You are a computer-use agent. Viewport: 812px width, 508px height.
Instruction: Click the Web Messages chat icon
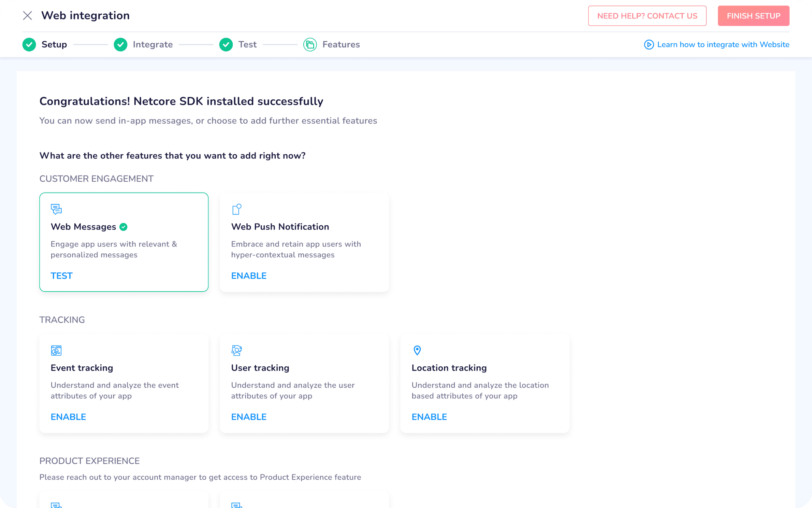tap(56, 209)
